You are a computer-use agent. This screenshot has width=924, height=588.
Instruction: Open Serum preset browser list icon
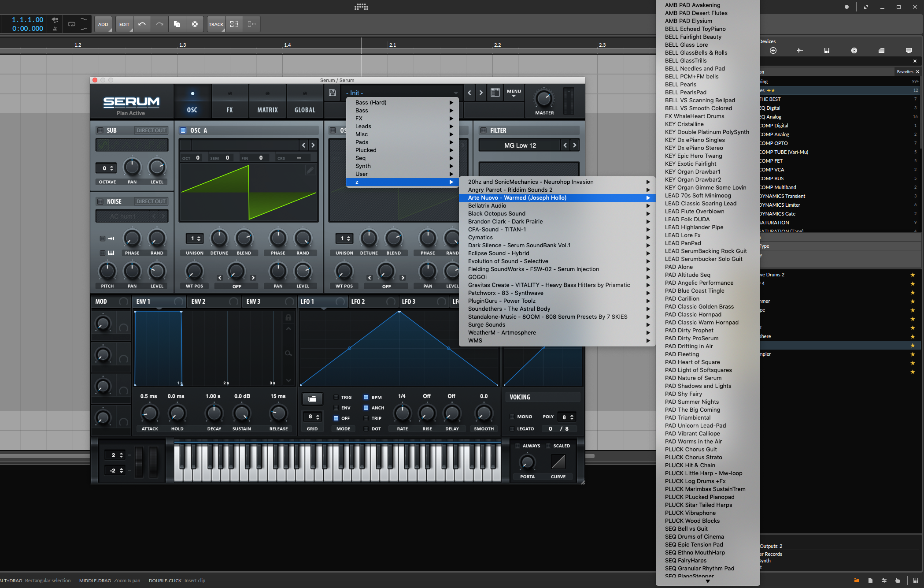495,93
